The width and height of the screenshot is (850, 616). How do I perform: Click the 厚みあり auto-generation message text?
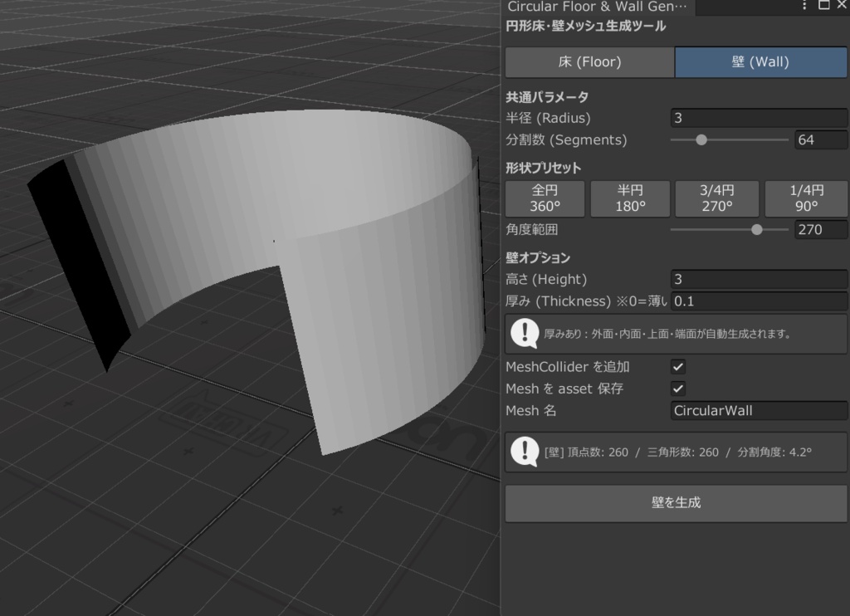coord(667,334)
